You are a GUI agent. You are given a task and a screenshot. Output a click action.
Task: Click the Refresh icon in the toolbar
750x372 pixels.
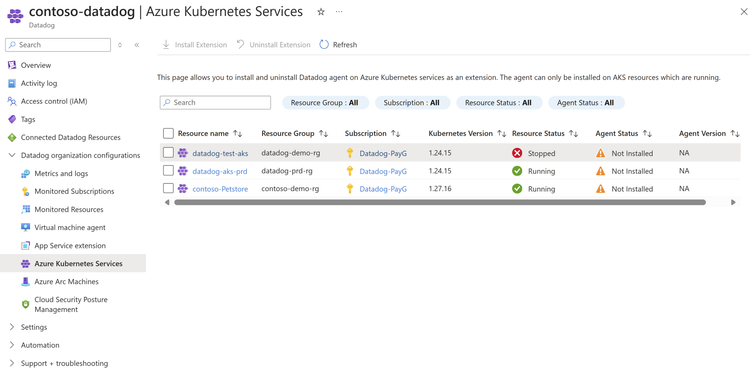324,44
